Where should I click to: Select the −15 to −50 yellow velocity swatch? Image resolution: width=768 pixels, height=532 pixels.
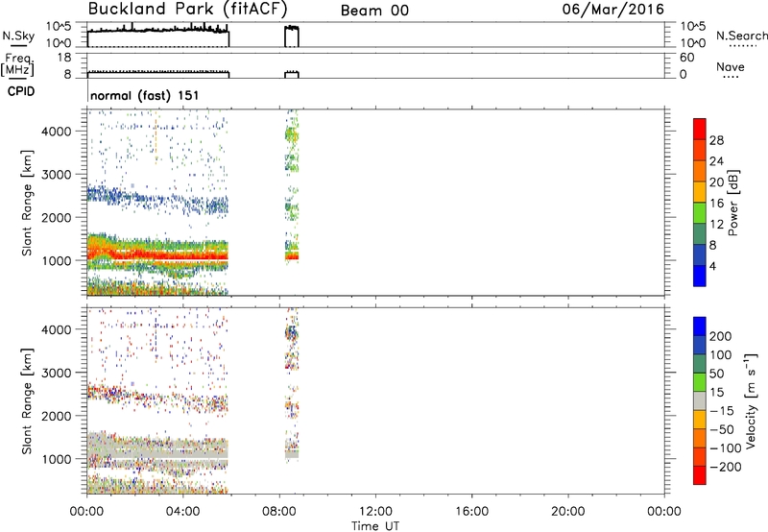tap(700, 420)
